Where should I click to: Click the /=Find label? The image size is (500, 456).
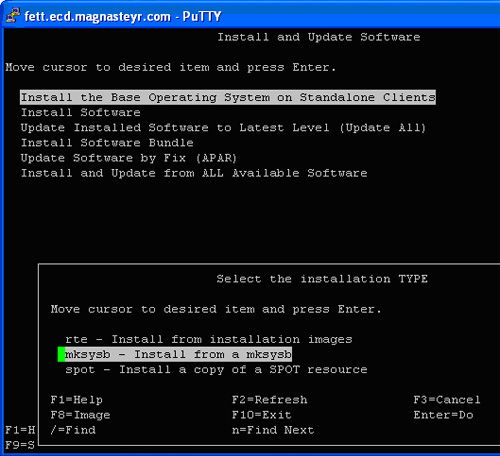pyautogui.click(x=73, y=430)
